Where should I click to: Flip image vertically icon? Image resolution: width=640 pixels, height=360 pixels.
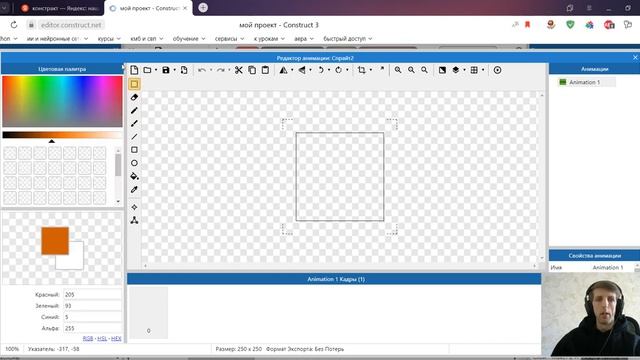pos(302,70)
